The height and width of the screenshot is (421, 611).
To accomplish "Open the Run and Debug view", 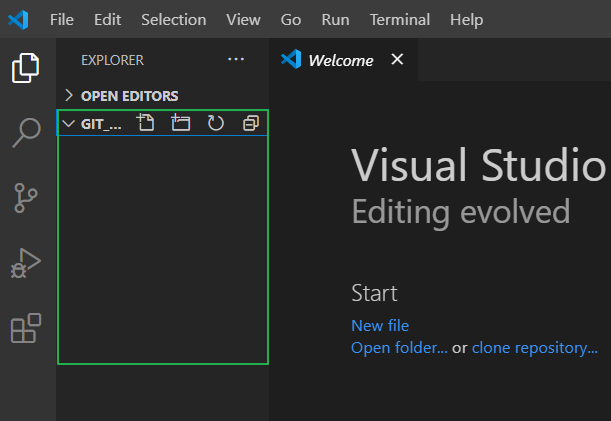I will (x=26, y=263).
